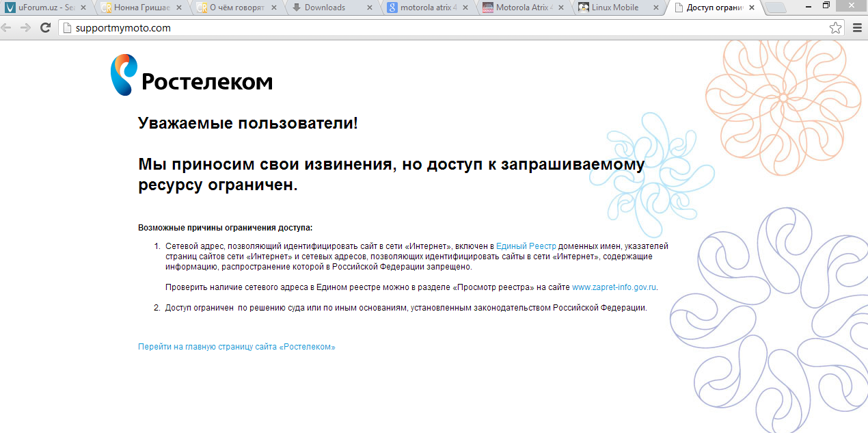Click the Rostelecom logo
Image resolution: width=868 pixels, height=433 pixels.
[x=191, y=75]
